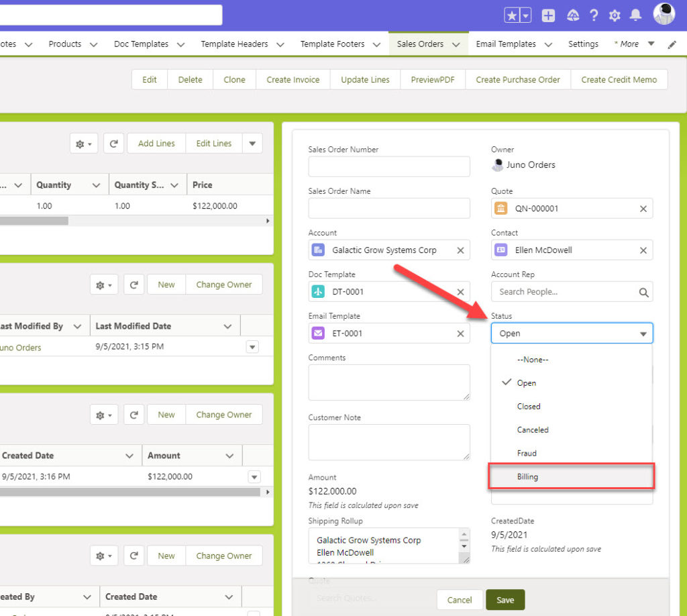Click the Save button

(x=505, y=600)
